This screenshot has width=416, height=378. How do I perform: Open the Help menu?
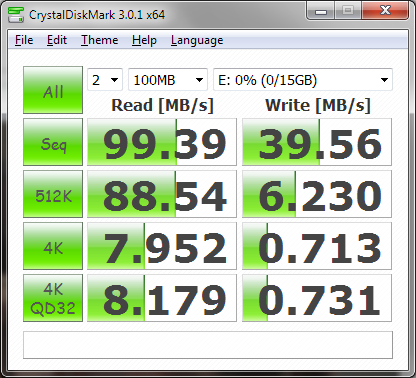(144, 40)
